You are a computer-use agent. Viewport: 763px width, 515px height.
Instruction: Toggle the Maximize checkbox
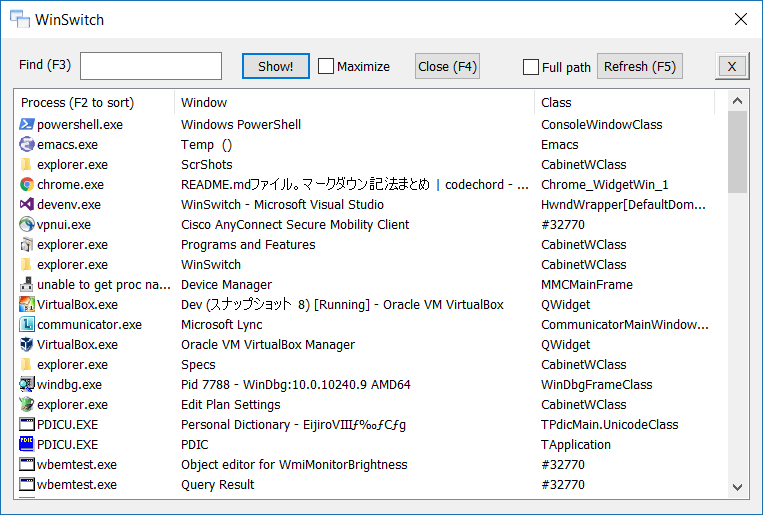coord(326,66)
